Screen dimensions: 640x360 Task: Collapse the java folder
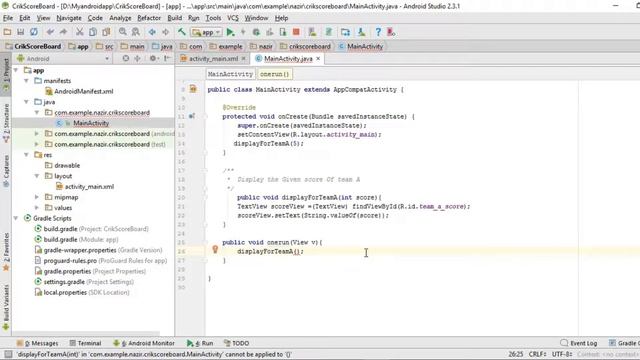[27, 102]
